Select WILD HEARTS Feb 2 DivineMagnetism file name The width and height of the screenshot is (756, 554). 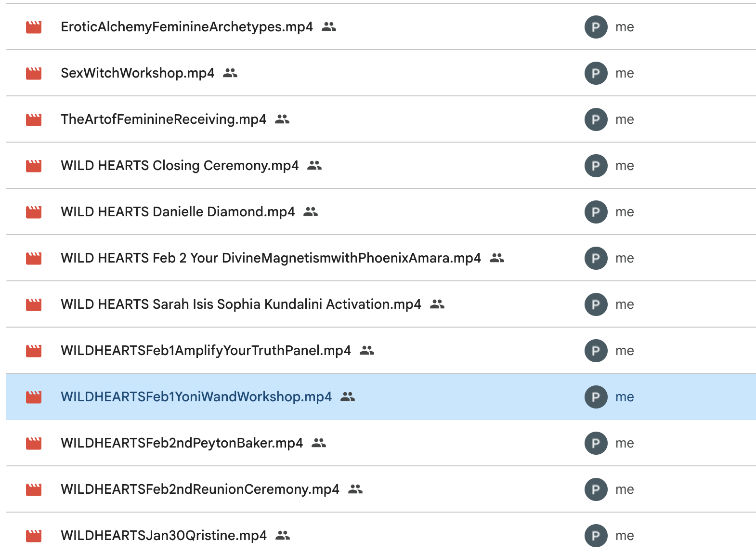coord(271,258)
